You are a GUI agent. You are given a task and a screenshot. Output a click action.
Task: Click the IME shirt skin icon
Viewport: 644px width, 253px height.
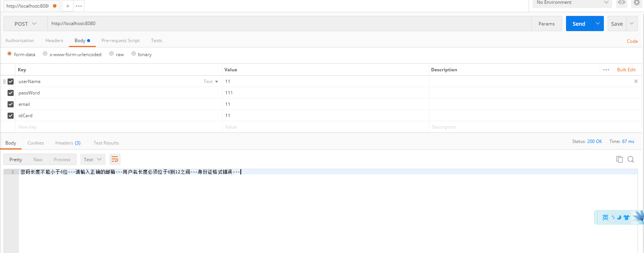point(626,217)
